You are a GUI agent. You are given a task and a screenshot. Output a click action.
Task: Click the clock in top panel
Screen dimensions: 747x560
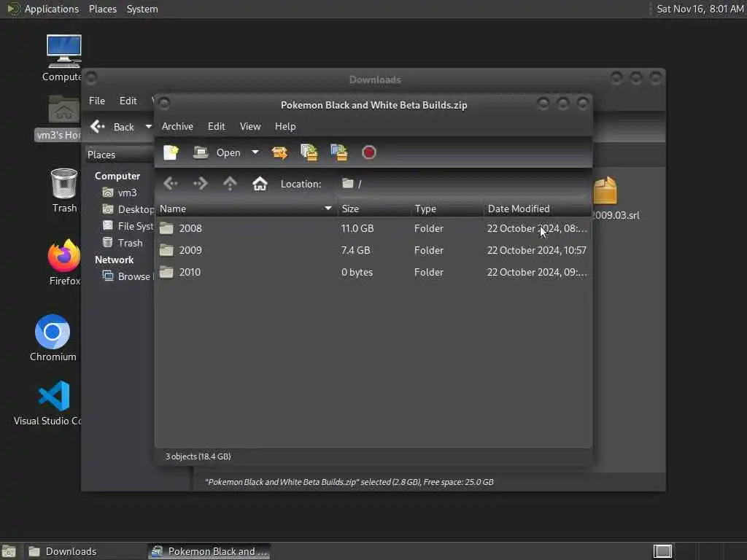coord(700,9)
